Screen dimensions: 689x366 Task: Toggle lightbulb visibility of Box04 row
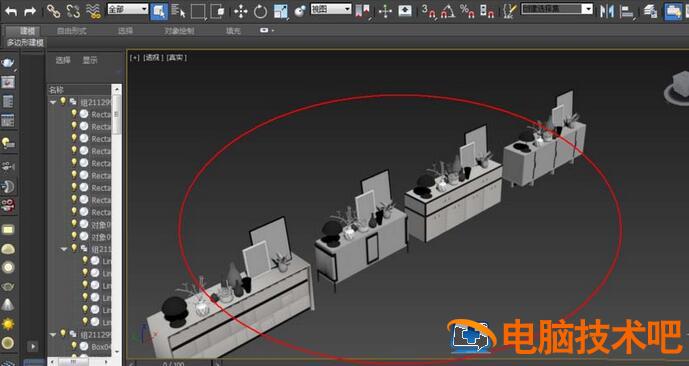(x=74, y=346)
